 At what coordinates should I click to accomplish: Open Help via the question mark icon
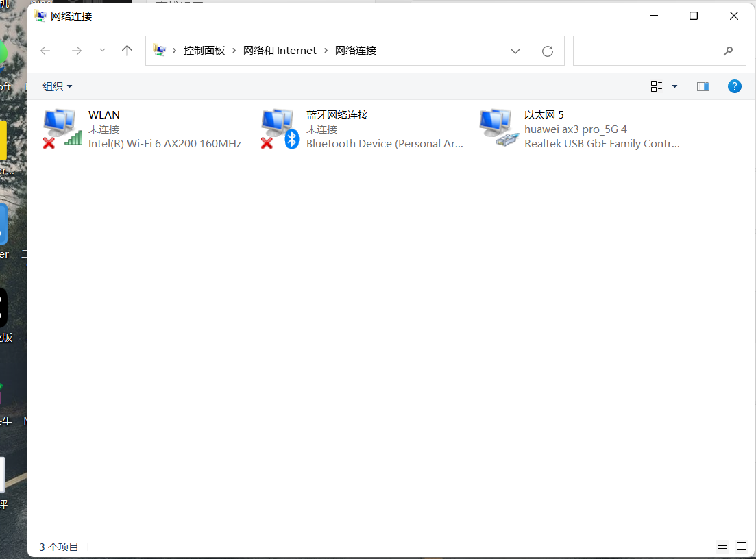click(734, 86)
